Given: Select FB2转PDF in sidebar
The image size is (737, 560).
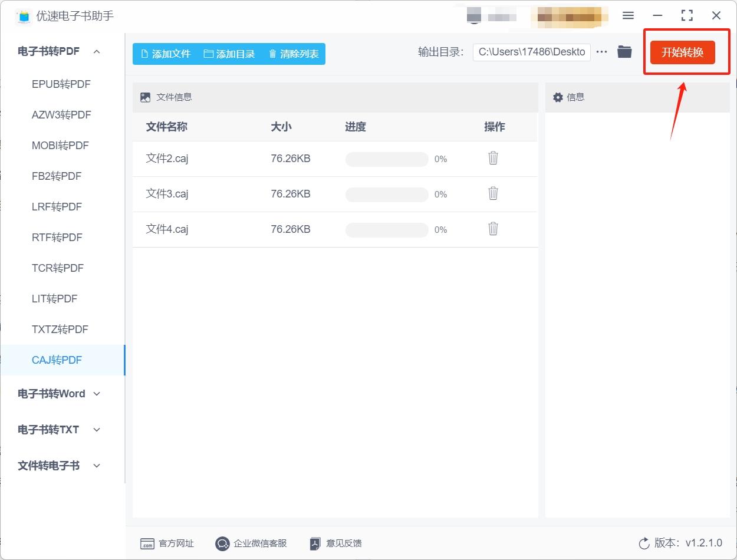Looking at the screenshot, I should pyautogui.click(x=61, y=176).
